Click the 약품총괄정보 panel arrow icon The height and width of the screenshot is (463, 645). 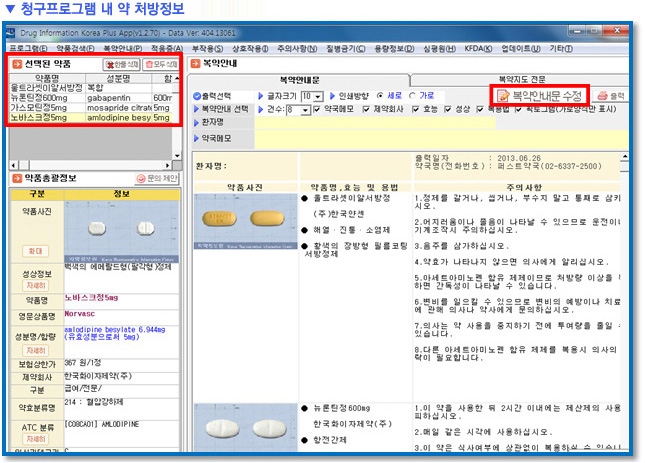pyautogui.click(x=17, y=178)
